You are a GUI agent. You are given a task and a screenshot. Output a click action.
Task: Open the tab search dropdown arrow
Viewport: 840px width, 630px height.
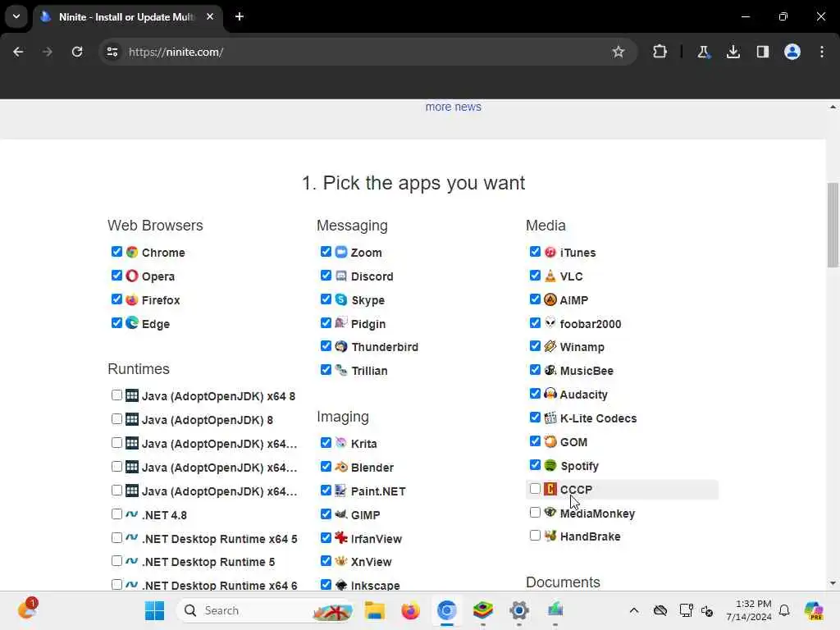coord(16,16)
